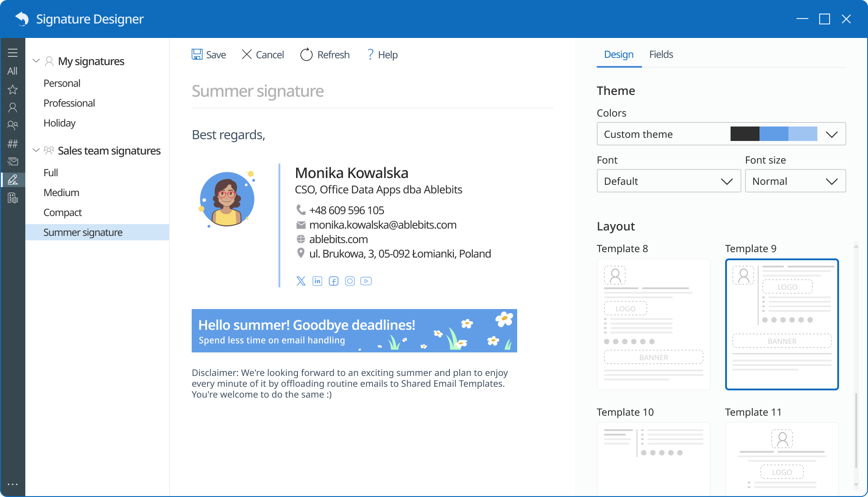This screenshot has height=497, width=868.
Task: Select the Template 10 layout thumbnail
Action: coord(653,456)
